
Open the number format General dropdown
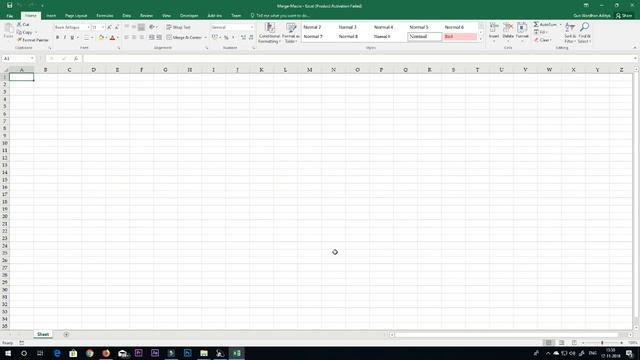[x=251, y=27]
